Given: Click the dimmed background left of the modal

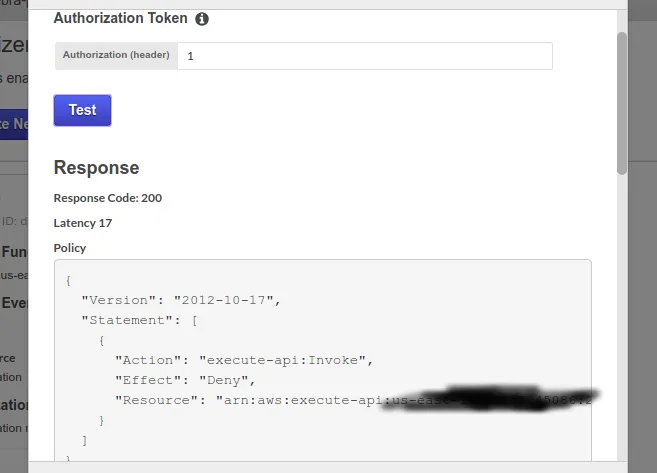Looking at the screenshot, I should click(14, 300).
